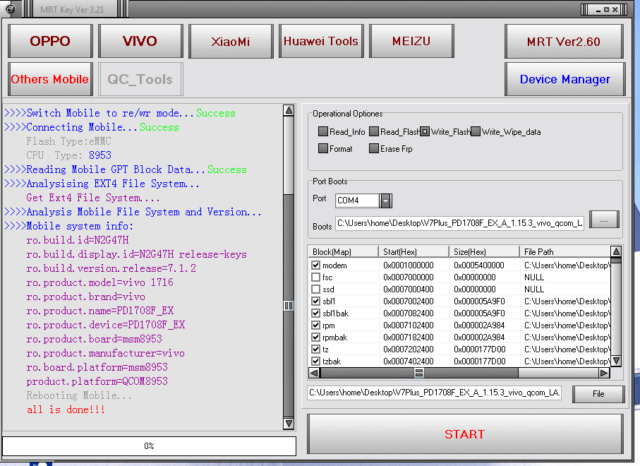This screenshot has width=640, height=466.
Task: Click partition list scroll down arrow
Action: [616, 361]
